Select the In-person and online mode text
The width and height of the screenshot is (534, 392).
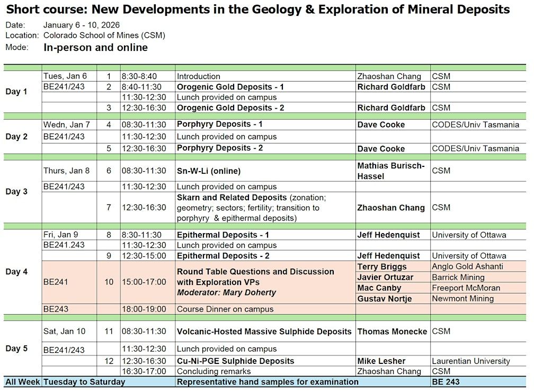point(95,48)
